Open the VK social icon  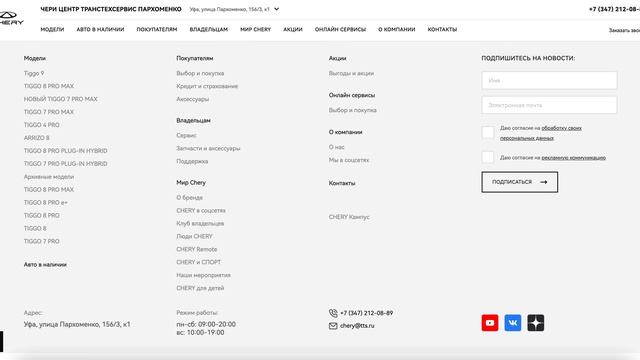(513, 323)
